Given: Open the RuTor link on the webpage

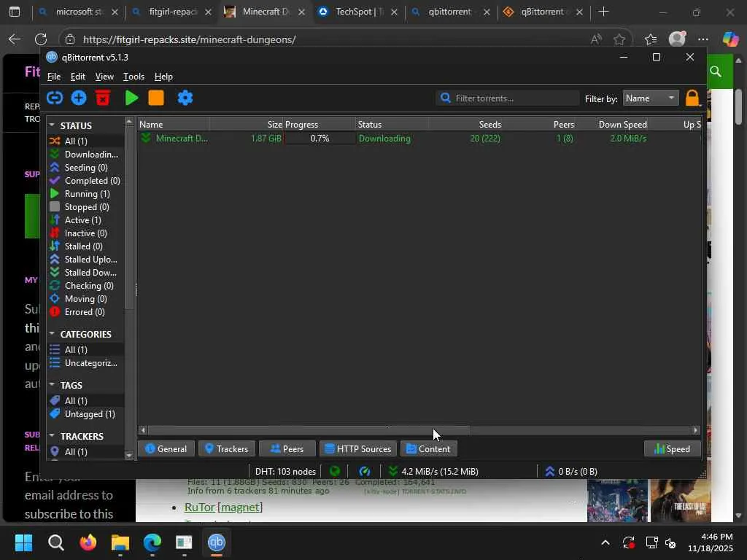Looking at the screenshot, I should point(199,507).
